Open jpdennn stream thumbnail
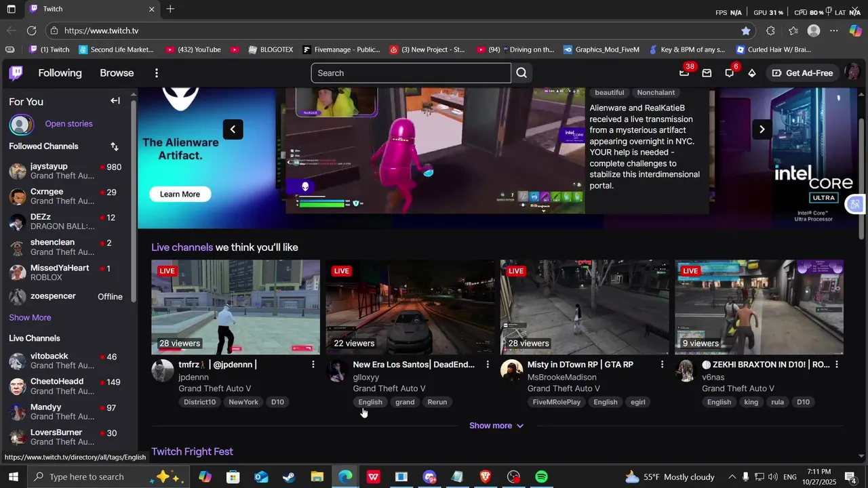Image resolution: width=868 pixels, height=488 pixels. (235, 307)
